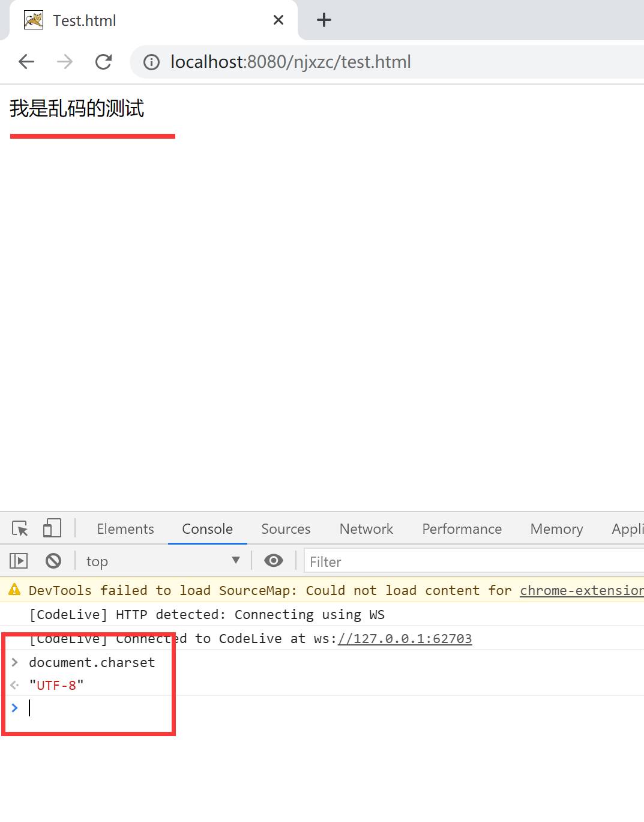Open the ws://127.0.0.1:62703 link
This screenshot has height=822, width=644.
405,638
